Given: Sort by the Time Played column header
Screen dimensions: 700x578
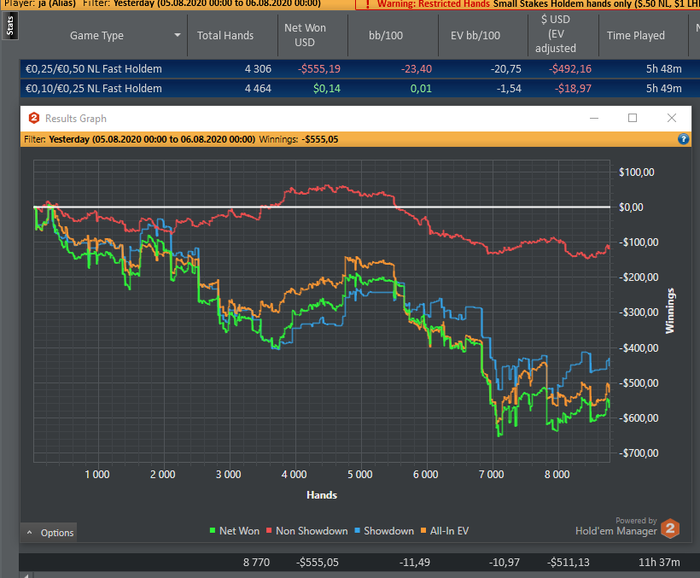Looking at the screenshot, I should click(636, 36).
